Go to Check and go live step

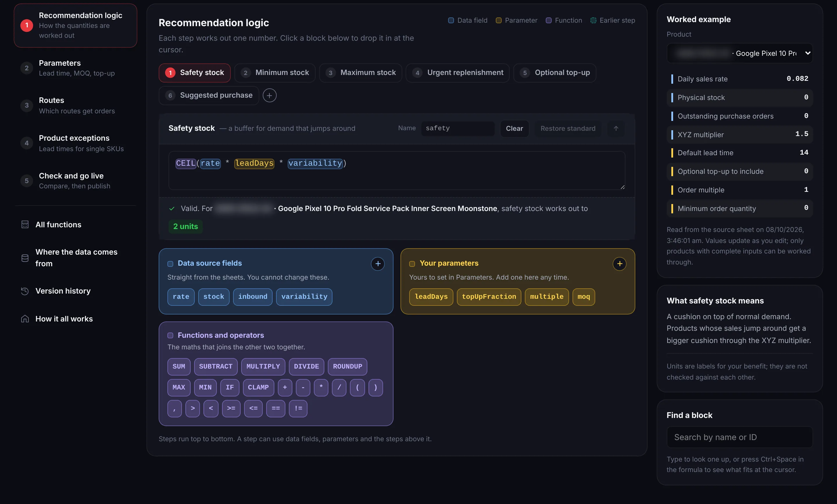coord(75,181)
